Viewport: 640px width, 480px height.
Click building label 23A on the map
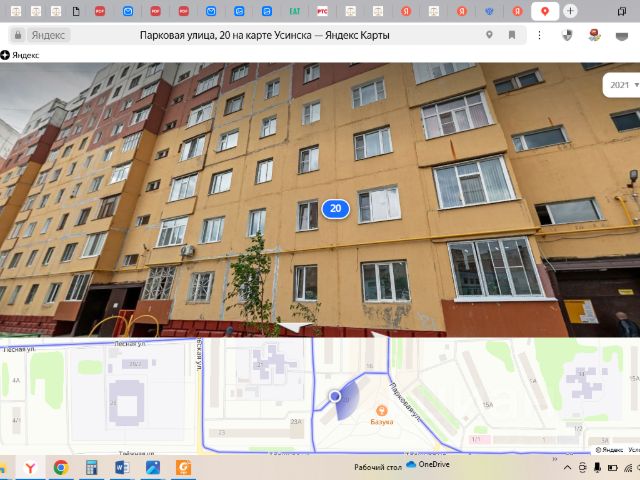click(296, 422)
